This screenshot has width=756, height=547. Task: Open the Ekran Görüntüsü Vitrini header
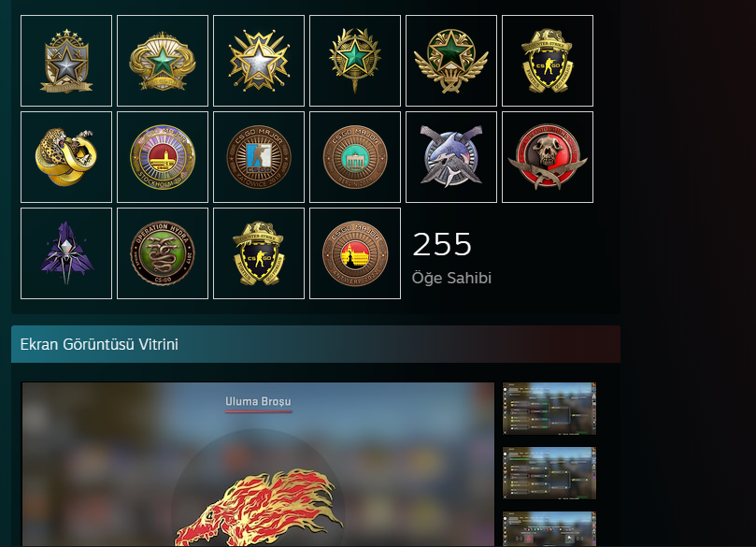316,344
